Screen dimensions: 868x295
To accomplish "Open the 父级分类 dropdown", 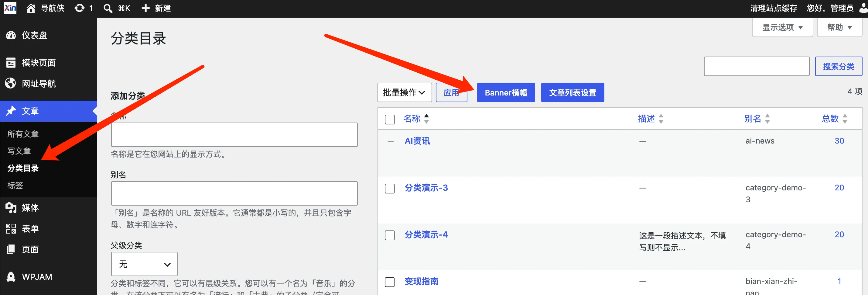I will tap(144, 264).
